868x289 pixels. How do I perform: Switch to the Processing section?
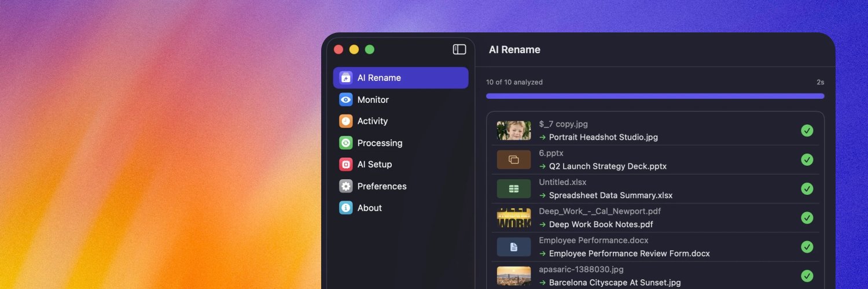(x=400, y=143)
